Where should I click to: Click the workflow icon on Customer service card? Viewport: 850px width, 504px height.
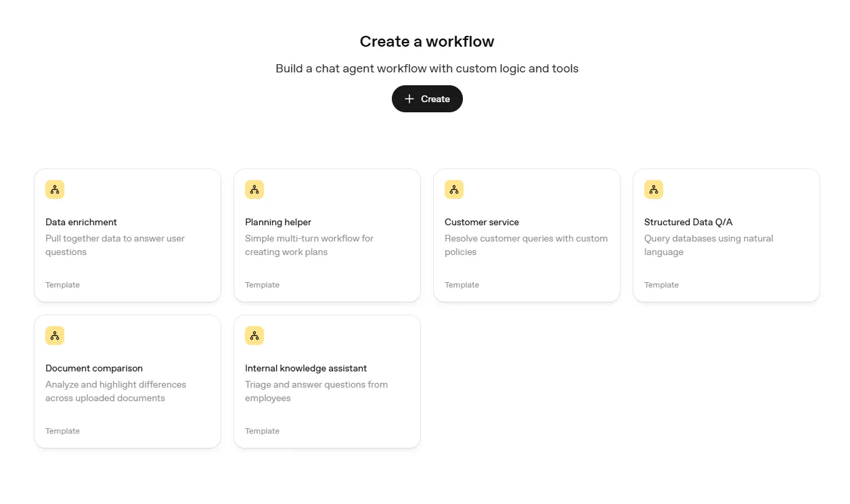coord(454,189)
